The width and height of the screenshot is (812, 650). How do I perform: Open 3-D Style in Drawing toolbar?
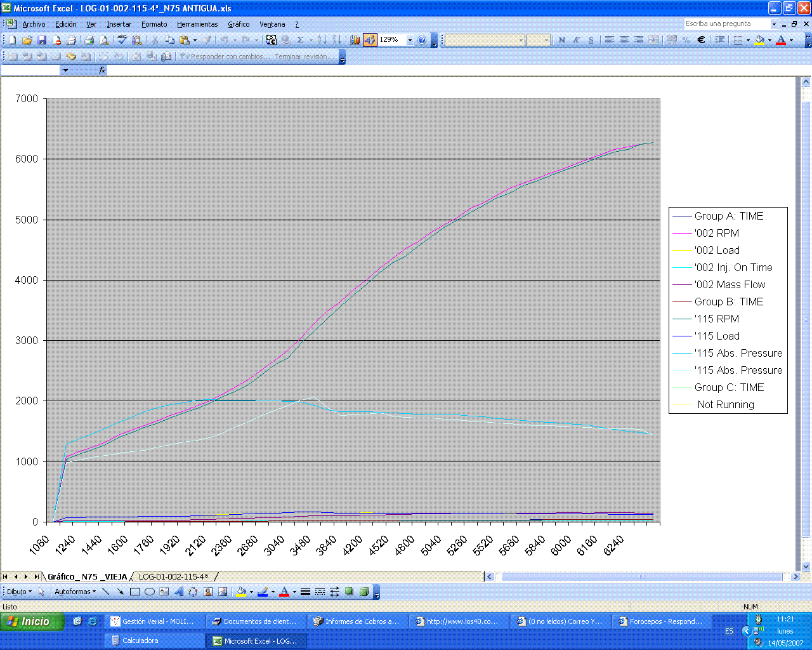pyautogui.click(x=363, y=592)
